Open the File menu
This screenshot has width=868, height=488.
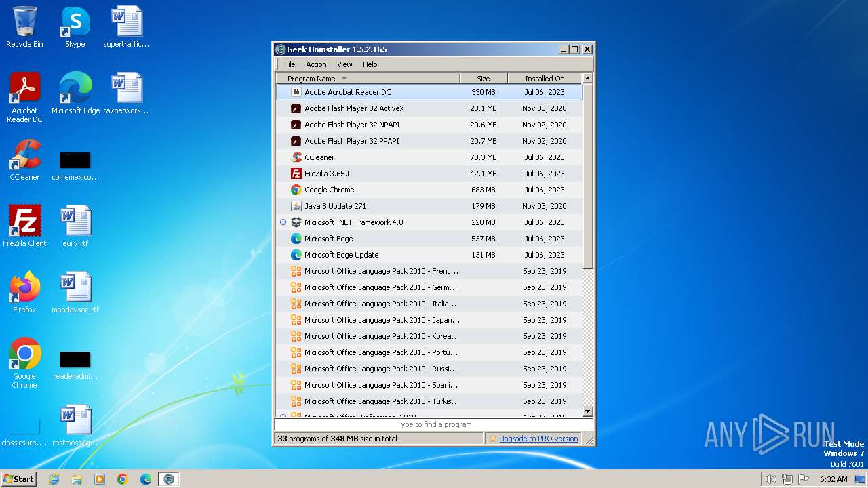tap(290, 64)
